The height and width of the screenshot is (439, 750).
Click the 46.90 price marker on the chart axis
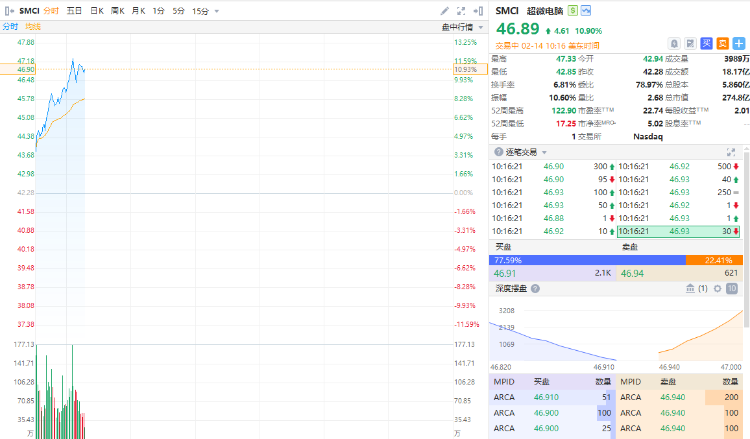click(x=18, y=69)
